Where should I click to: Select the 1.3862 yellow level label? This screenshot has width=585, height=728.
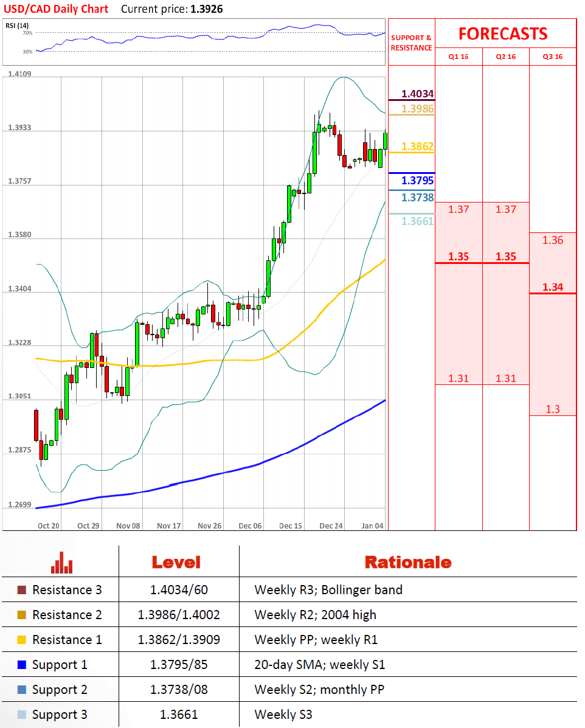coord(418,147)
